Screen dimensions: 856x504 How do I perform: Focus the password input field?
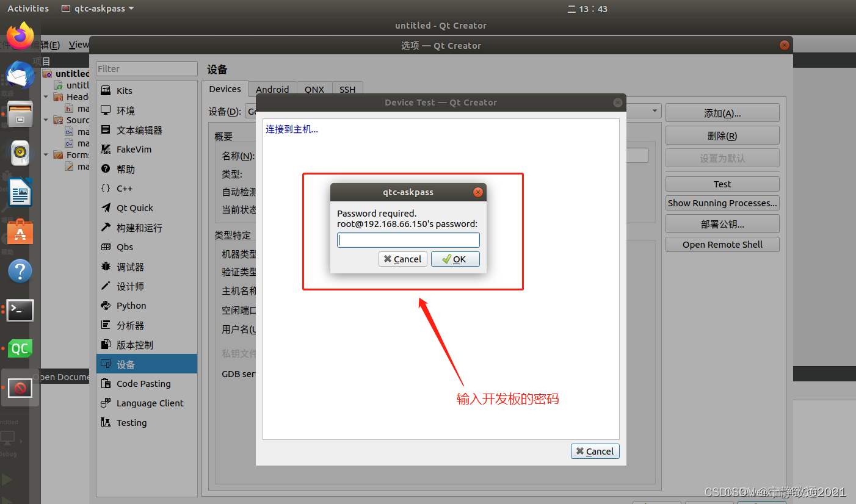(x=408, y=240)
